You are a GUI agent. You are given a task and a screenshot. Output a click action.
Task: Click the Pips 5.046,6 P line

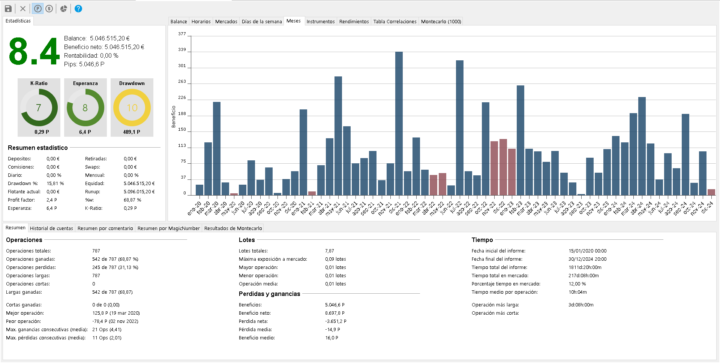click(84, 64)
